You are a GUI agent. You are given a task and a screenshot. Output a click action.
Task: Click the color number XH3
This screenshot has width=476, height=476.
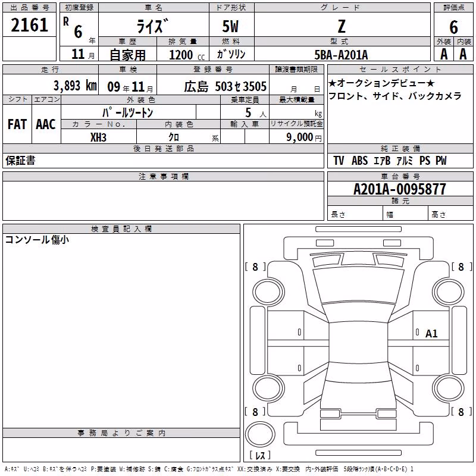98,137
